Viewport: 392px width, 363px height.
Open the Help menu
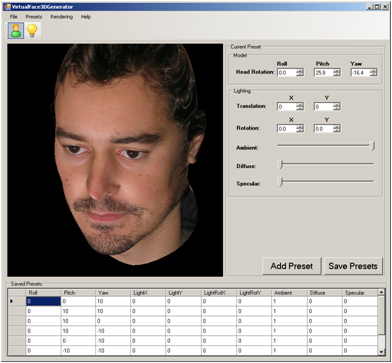click(x=86, y=17)
